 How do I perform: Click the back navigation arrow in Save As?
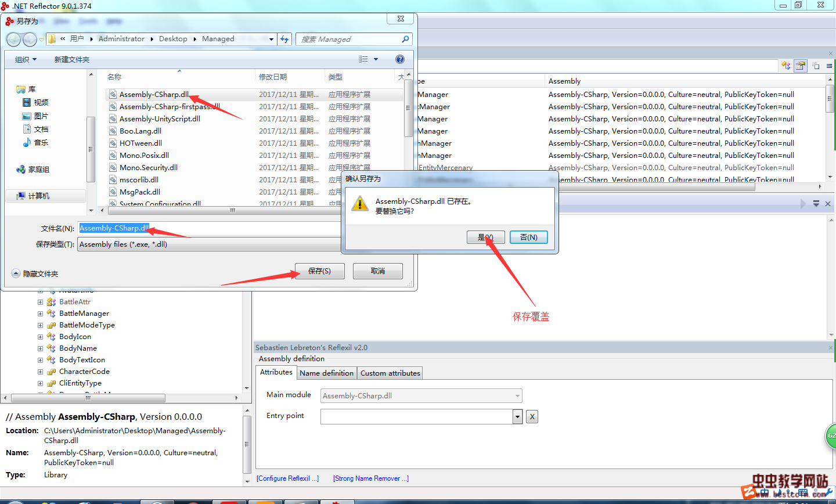(13, 39)
